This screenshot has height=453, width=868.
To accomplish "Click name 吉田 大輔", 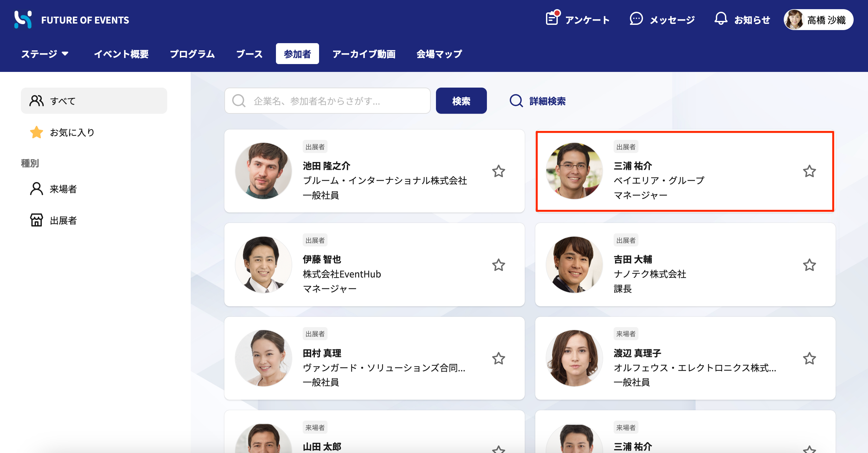I will 633,259.
